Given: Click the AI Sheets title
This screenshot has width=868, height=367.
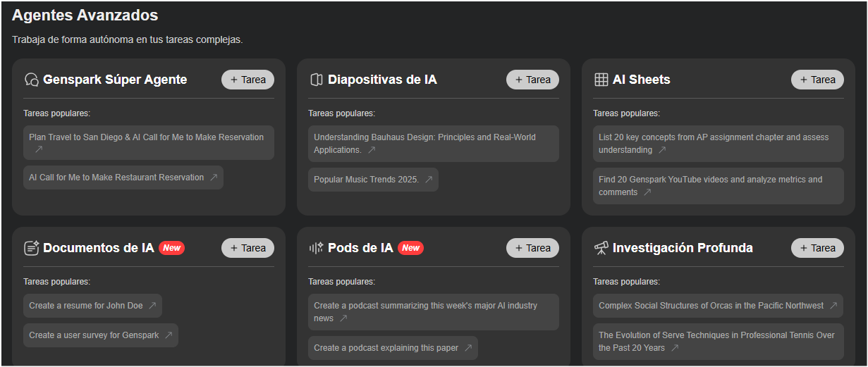Looking at the screenshot, I should 642,80.
